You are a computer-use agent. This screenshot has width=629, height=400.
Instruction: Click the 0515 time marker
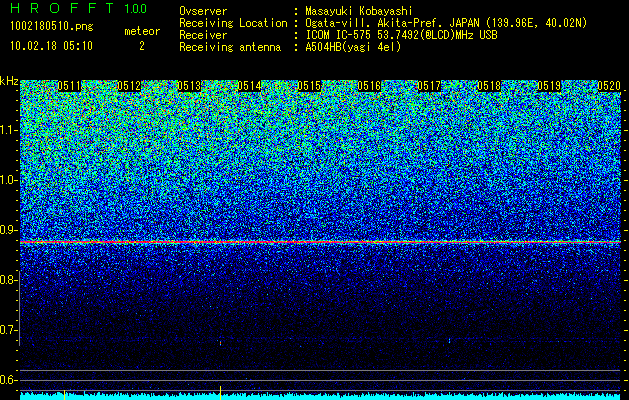pyautogui.click(x=309, y=86)
